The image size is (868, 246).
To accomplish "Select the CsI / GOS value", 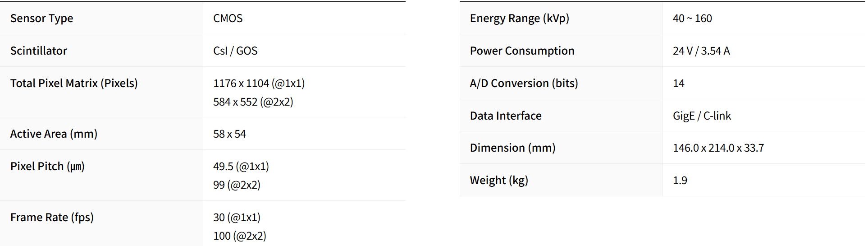I will pos(235,51).
